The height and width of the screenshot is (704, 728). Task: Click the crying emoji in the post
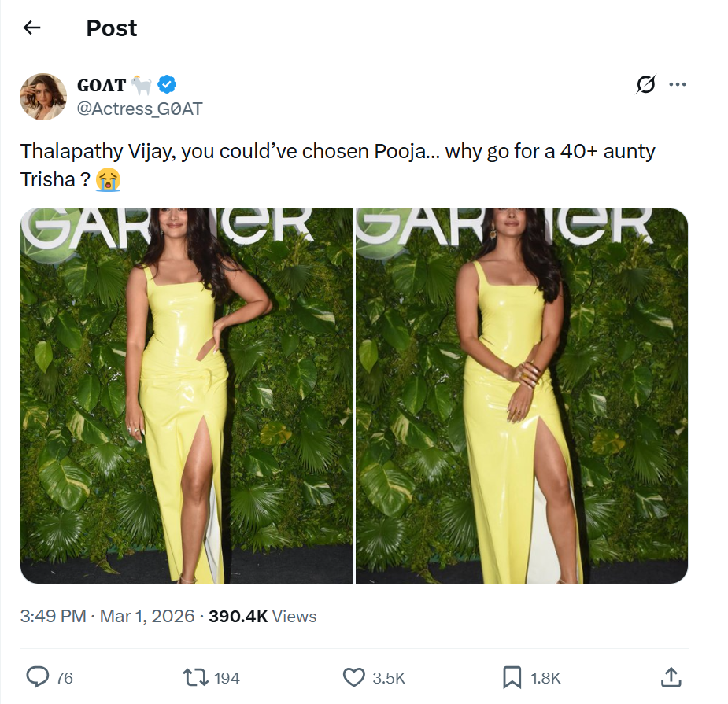click(109, 179)
